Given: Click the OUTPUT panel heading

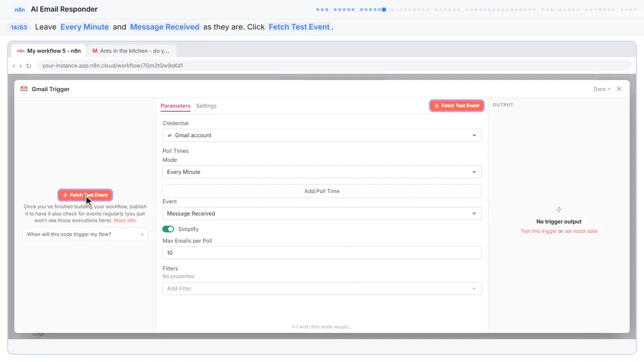Looking at the screenshot, I should click(503, 105).
